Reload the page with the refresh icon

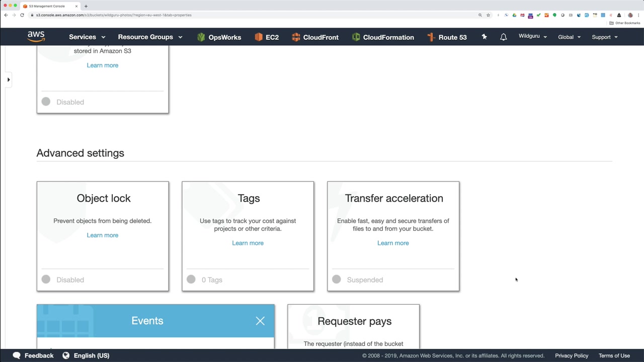(x=22, y=15)
